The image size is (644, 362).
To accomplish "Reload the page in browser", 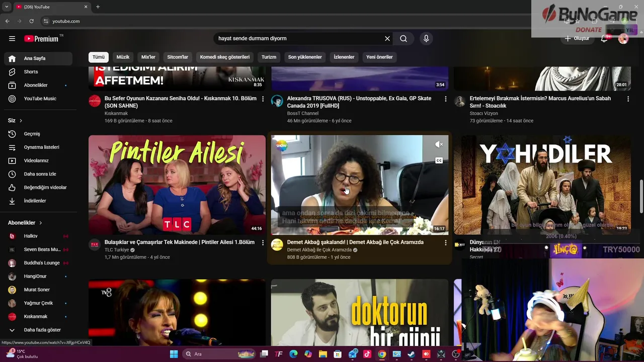I will [31, 21].
